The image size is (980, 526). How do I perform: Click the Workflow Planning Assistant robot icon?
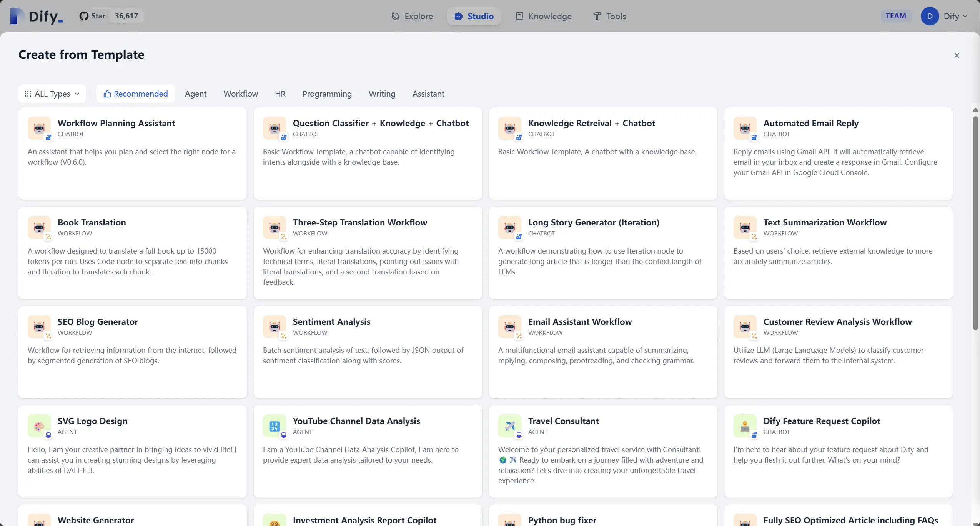pyautogui.click(x=39, y=128)
